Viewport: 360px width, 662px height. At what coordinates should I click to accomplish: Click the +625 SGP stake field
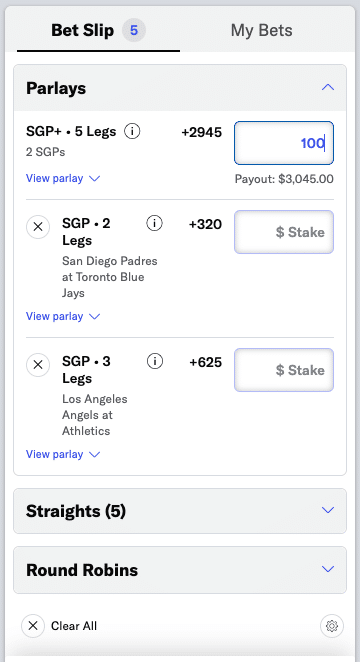(x=284, y=370)
